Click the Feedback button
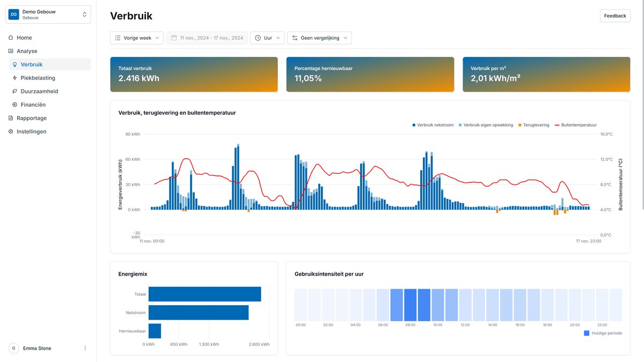644x362 pixels. [615, 16]
